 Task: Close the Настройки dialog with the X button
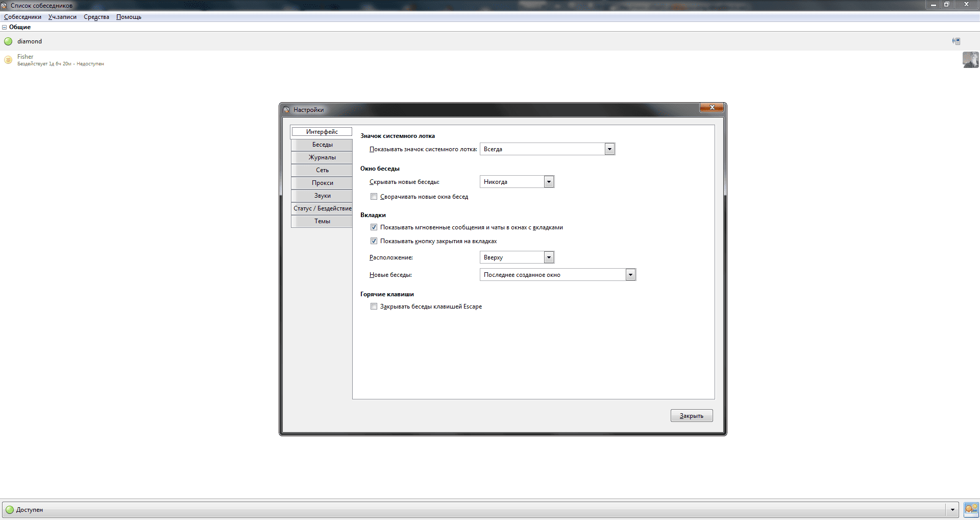712,108
